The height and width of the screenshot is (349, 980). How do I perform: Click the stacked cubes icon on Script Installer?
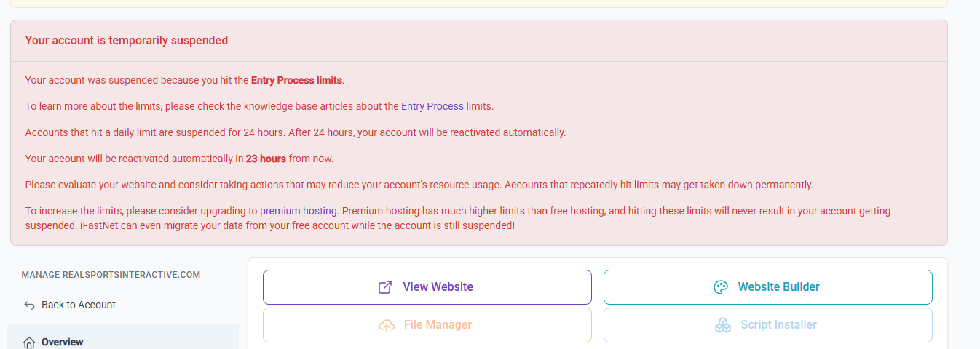tap(723, 325)
